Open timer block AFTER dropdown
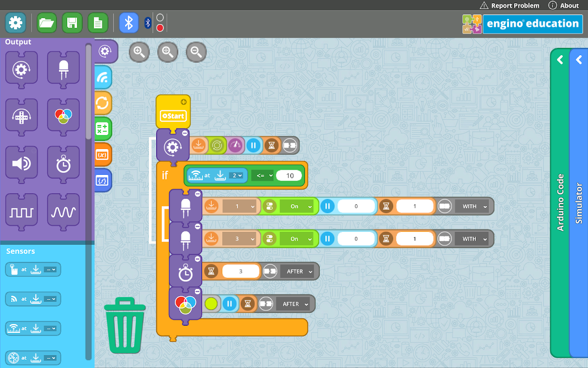 point(298,271)
